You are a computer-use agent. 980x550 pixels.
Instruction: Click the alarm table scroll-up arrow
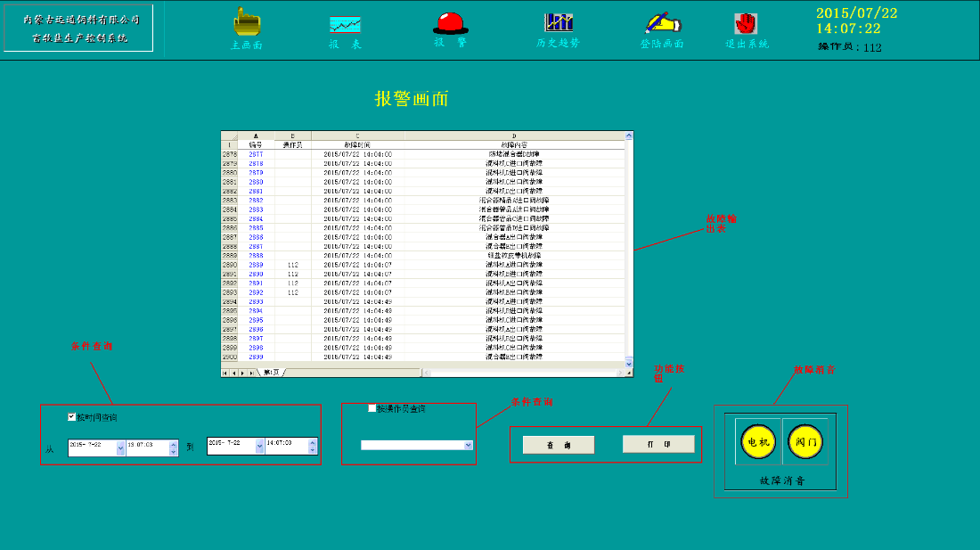pyautogui.click(x=629, y=135)
